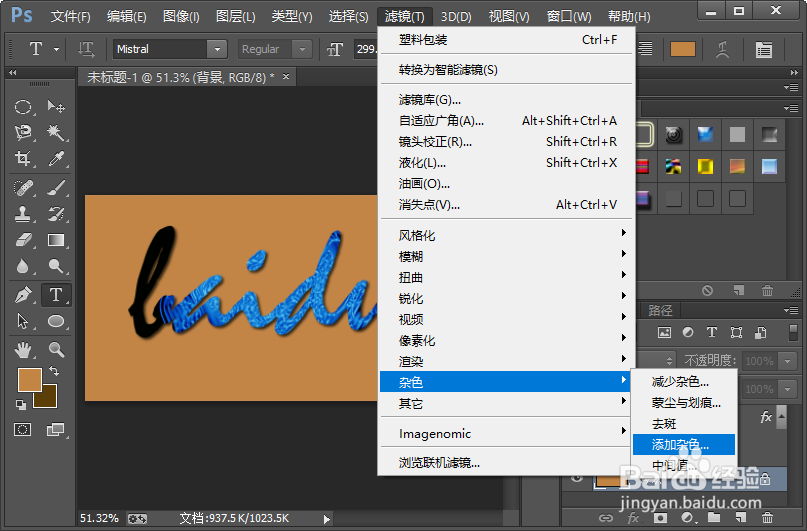Select the Spot Healing Brush tool
This screenshot has width=807, height=531.
point(23,188)
